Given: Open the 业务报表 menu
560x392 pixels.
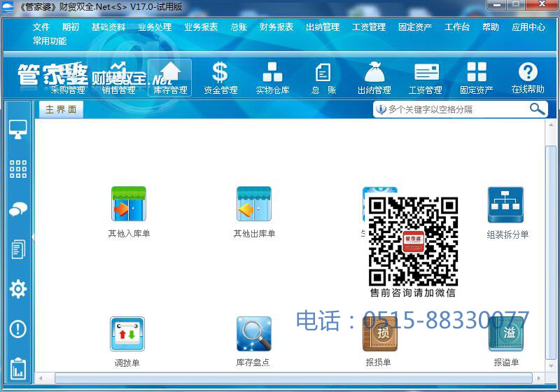Looking at the screenshot, I should 201,27.
